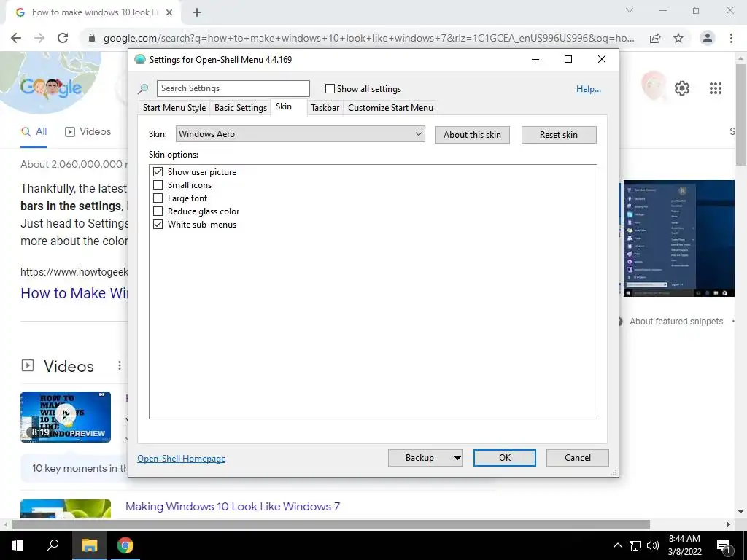Open About featured snippets
The width and height of the screenshot is (747, 560).
coord(676,322)
